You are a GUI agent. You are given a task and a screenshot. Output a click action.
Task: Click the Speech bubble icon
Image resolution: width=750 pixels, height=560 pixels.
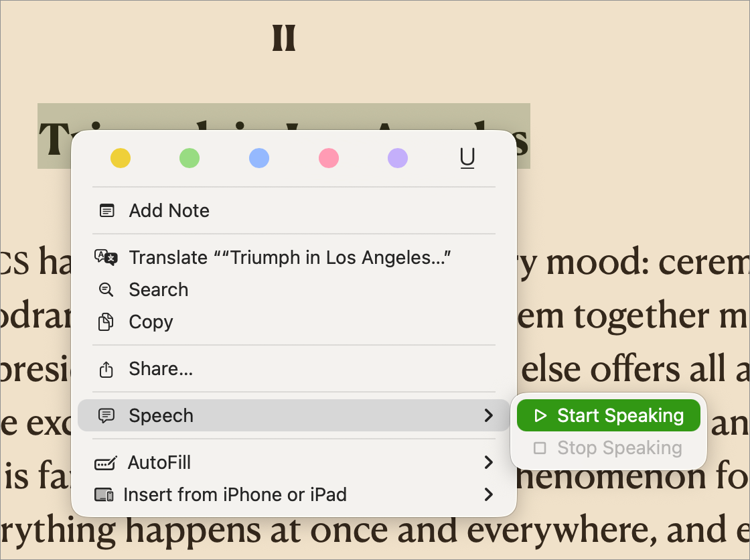pos(106,416)
